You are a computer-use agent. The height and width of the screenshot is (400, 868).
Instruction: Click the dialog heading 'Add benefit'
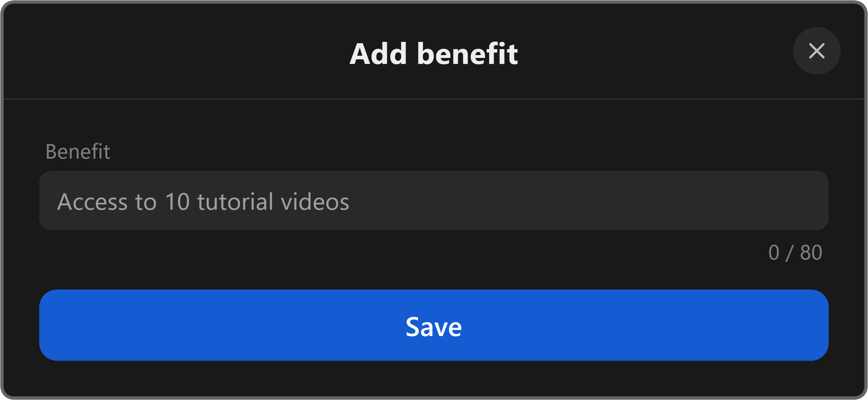tap(434, 53)
